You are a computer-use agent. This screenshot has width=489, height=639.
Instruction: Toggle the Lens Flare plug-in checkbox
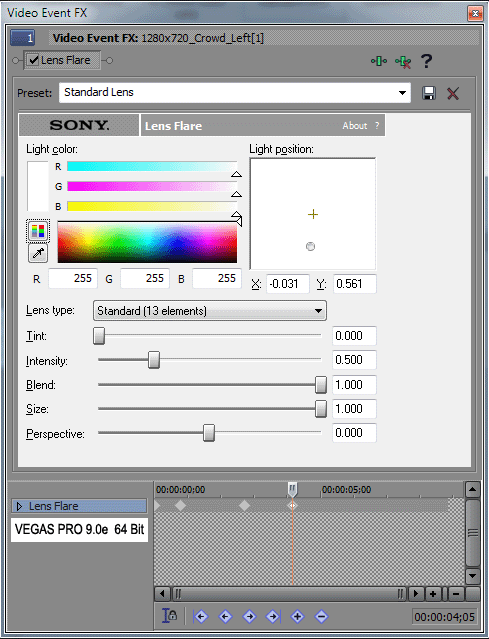(x=34, y=60)
